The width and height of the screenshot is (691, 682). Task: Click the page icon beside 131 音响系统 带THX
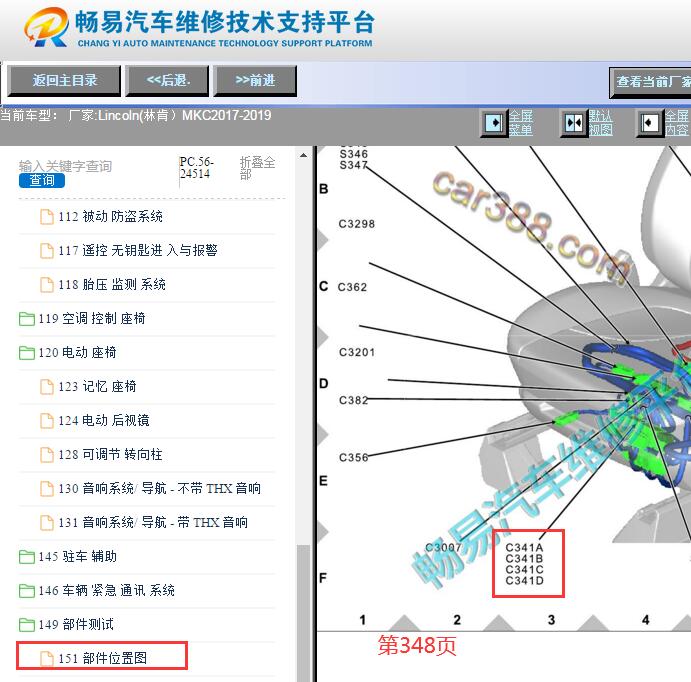click(47, 523)
